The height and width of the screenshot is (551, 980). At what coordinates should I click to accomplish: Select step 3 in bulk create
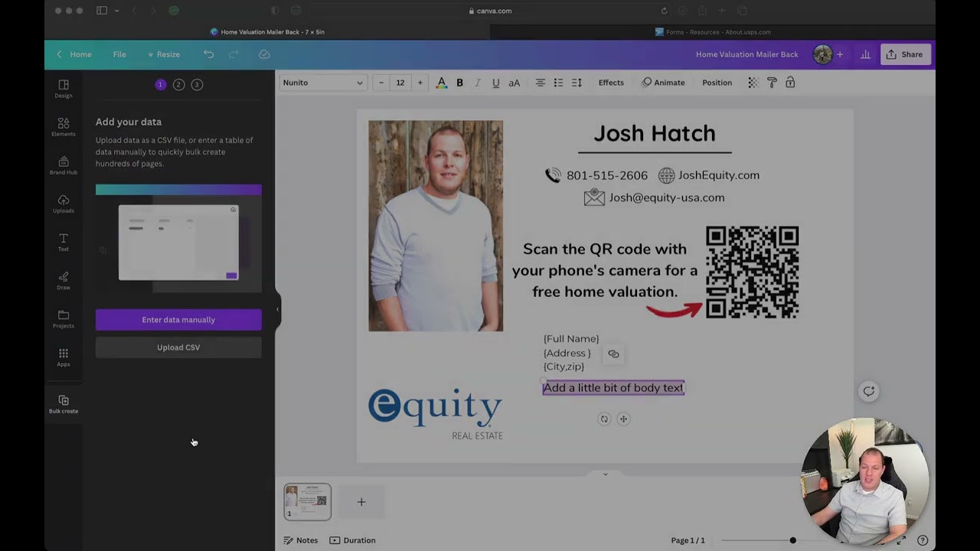[x=197, y=85]
